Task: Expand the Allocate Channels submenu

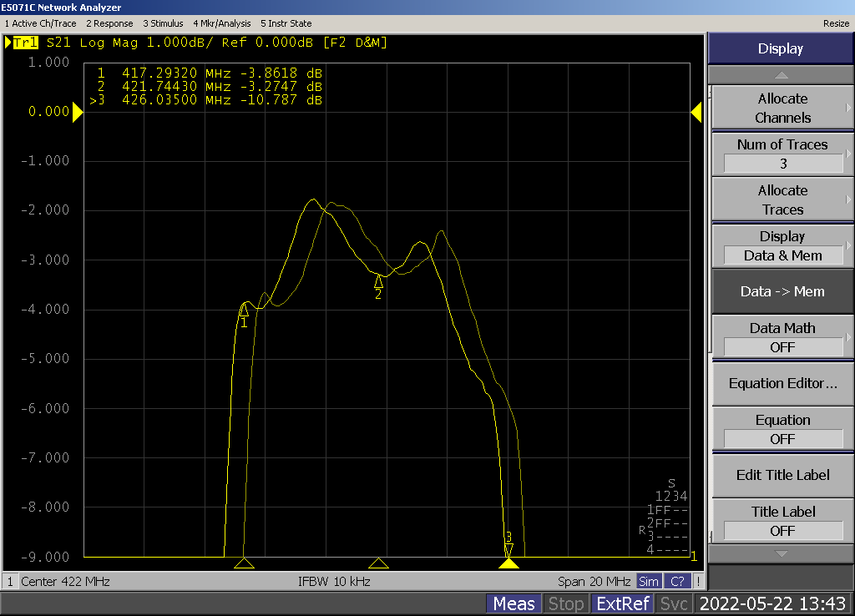Action: [782, 108]
